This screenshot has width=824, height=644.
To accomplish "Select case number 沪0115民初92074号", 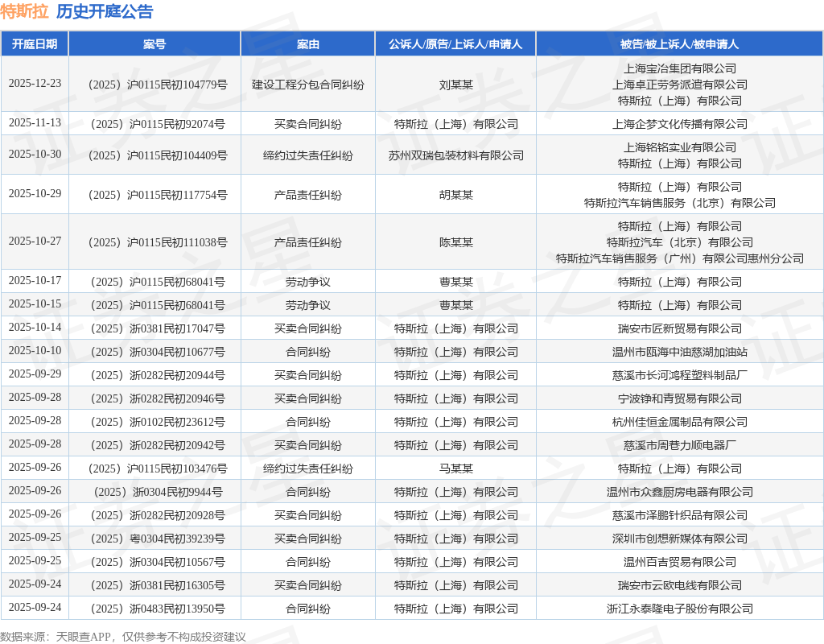I will coord(158,124).
